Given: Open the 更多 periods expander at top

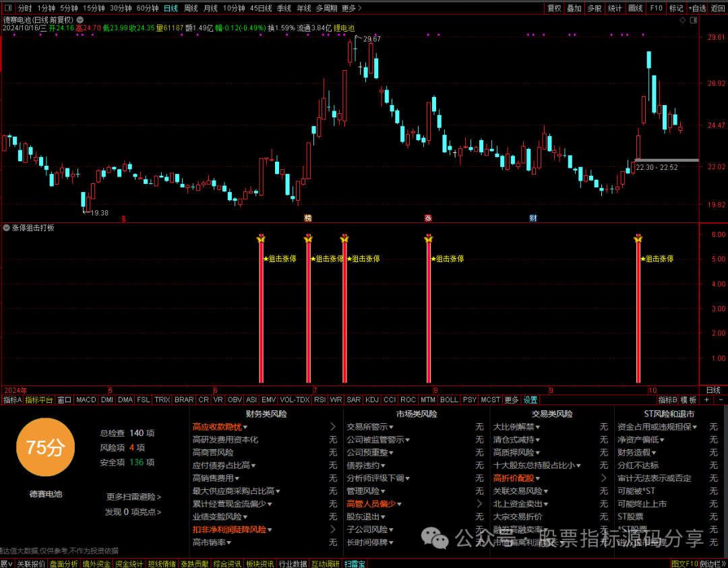Looking at the screenshot, I should tap(351, 8).
